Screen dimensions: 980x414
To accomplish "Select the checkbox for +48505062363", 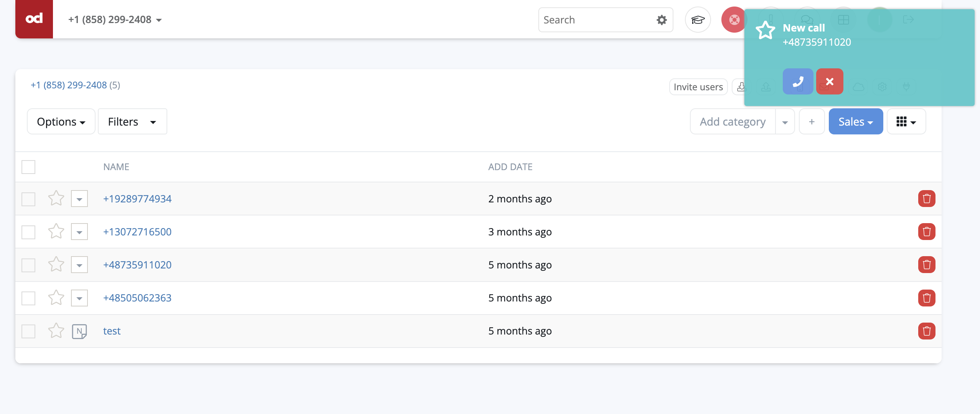I will [28, 298].
